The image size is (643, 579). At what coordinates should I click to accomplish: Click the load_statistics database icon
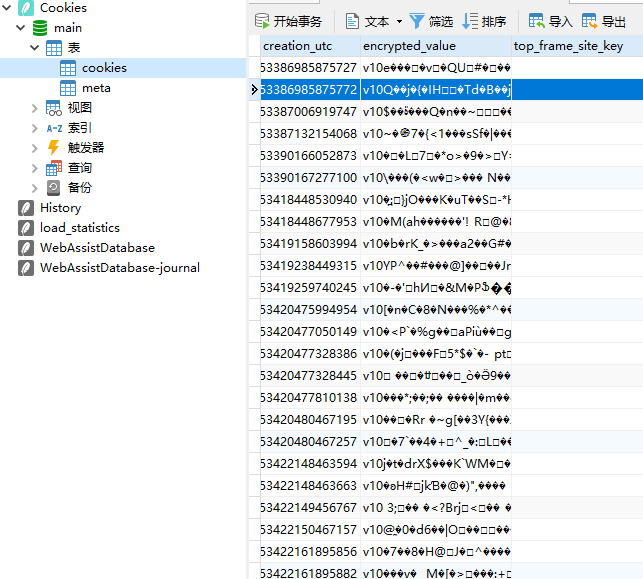(26, 228)
